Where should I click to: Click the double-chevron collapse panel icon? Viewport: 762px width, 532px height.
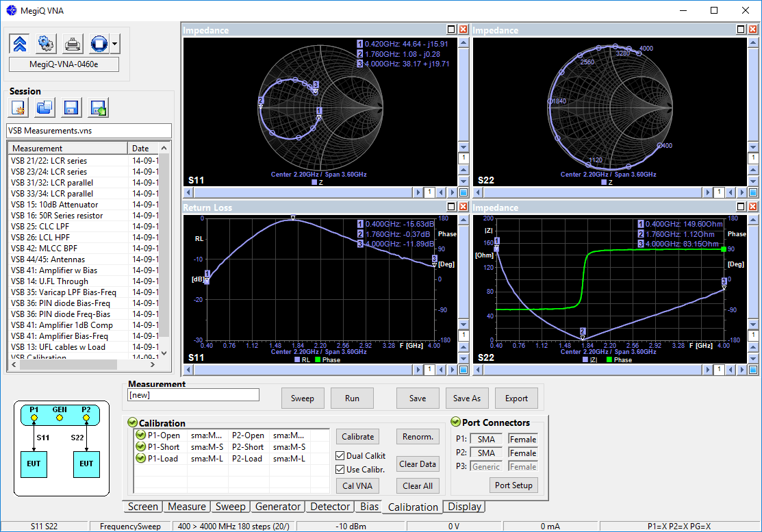coord(20,44)
